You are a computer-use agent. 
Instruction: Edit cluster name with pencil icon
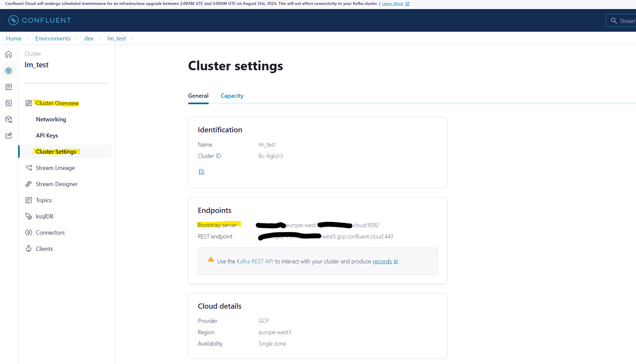pyautogui.click(x=201, y=172)
